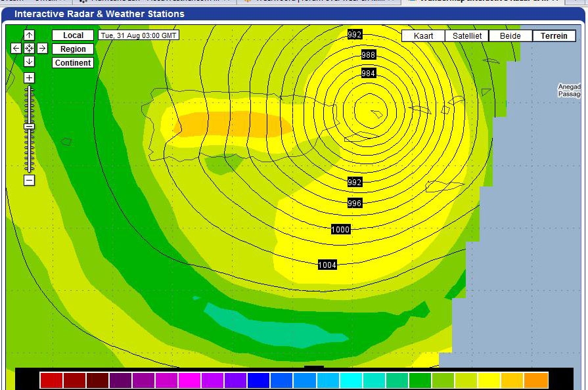Pan the map left with the left arrow
Viewport: 588px width, 390px height.
pos(16,49)
